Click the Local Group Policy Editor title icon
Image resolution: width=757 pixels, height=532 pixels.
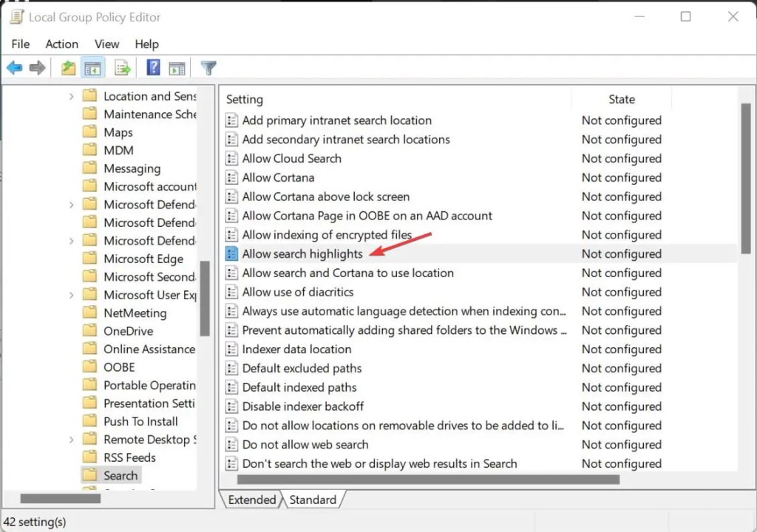point(16,17)
